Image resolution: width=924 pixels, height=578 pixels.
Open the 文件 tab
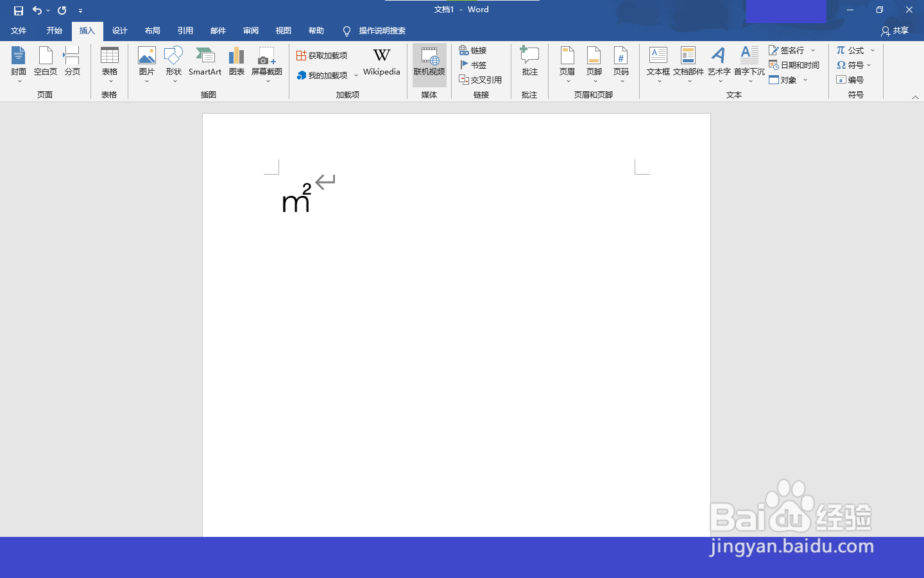pyautogui.click(x=19, y=31)
